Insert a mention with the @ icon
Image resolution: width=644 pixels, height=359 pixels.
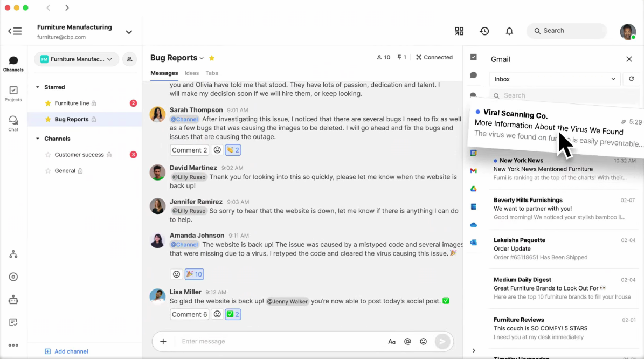tap(407, 341)
